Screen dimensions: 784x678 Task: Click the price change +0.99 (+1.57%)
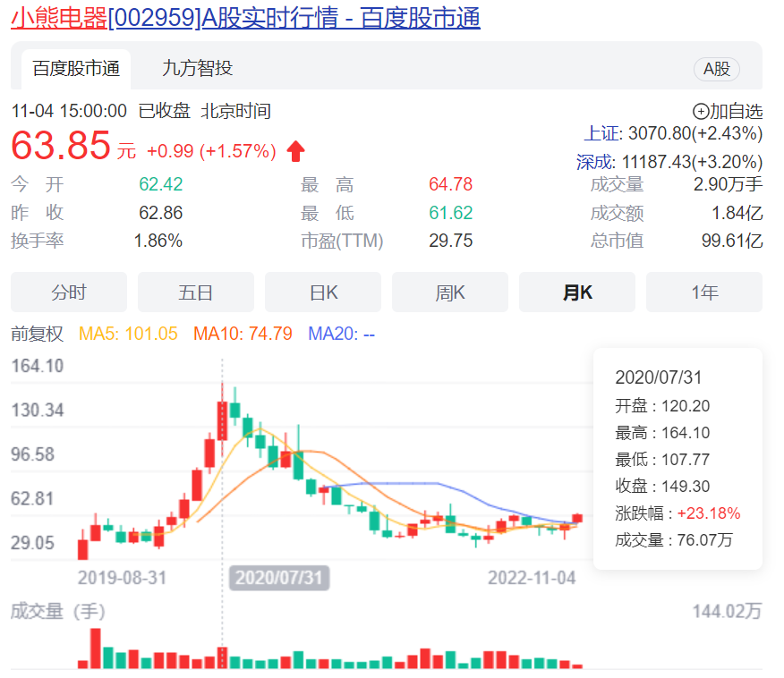point(211,151)
